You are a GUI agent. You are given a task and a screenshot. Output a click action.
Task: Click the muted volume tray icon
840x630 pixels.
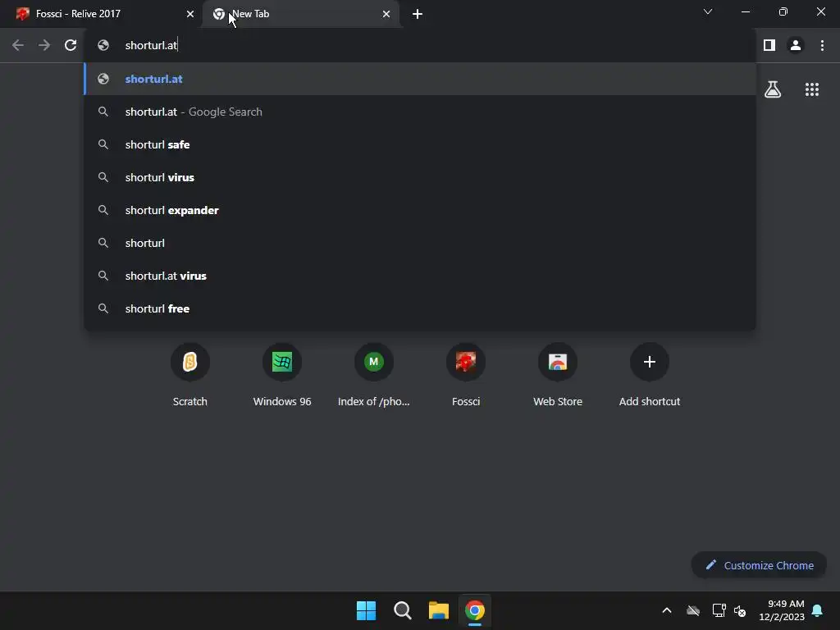(740, 610)
